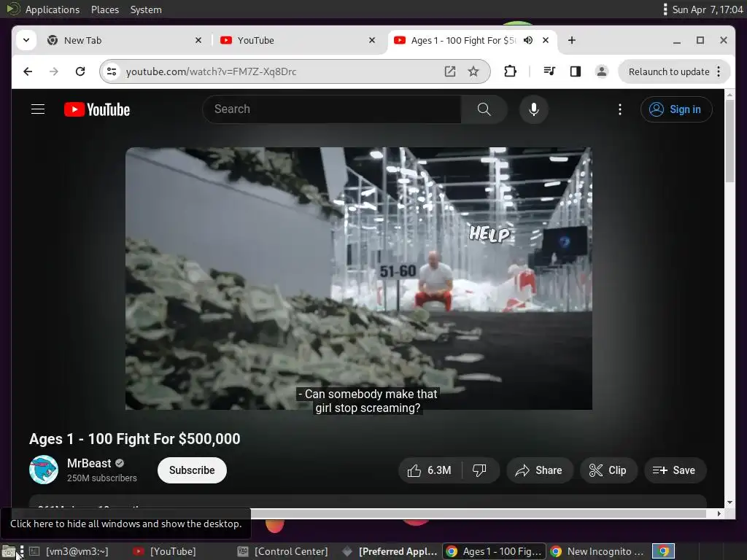Click the search magnifier button

click(x=484, y=109)
